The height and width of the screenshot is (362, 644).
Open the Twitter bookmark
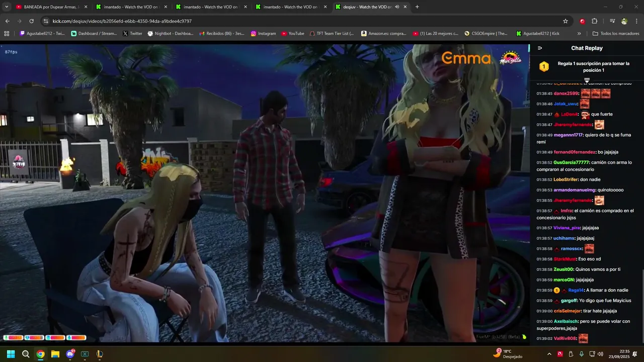point(133,34)
